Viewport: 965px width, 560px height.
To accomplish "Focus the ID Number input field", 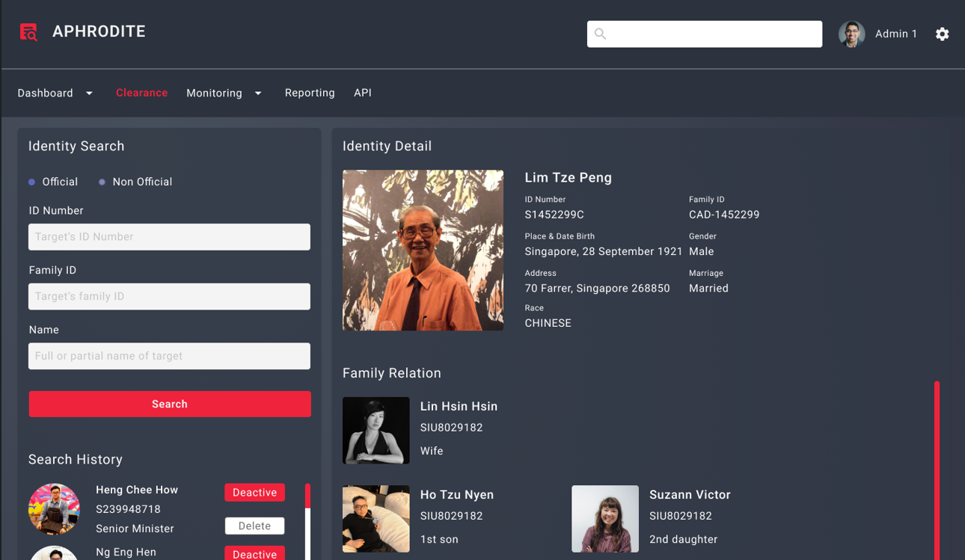I will (x=169, y=237).
